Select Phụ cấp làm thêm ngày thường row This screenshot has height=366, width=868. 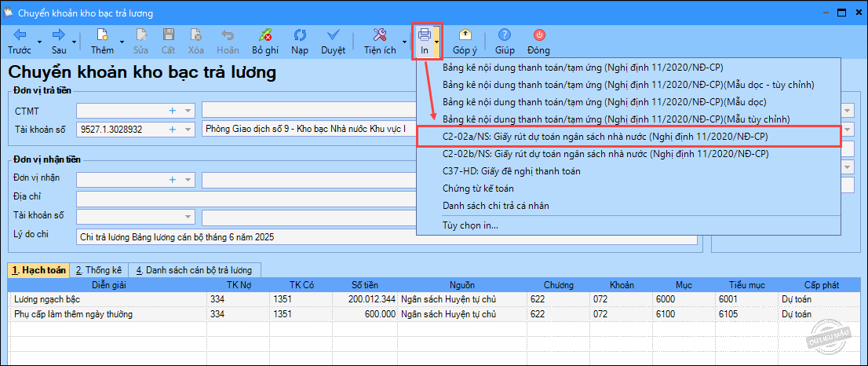click(x=433, y=314)
